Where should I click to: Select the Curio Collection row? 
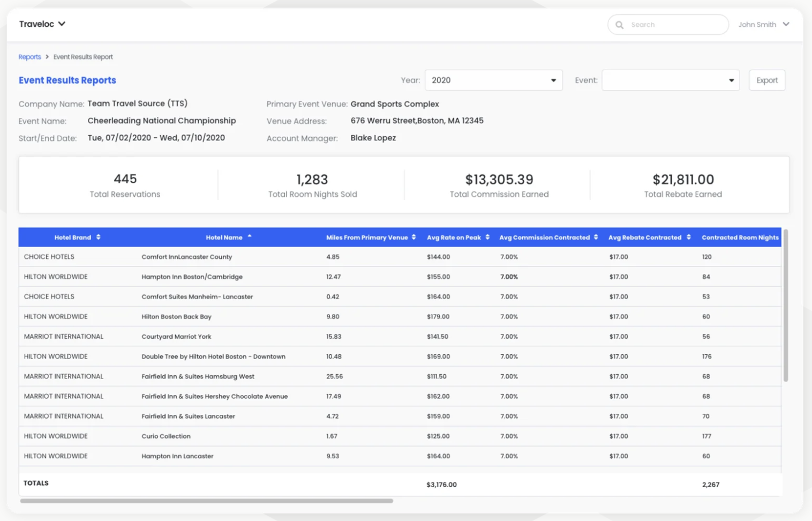(400, 436)
